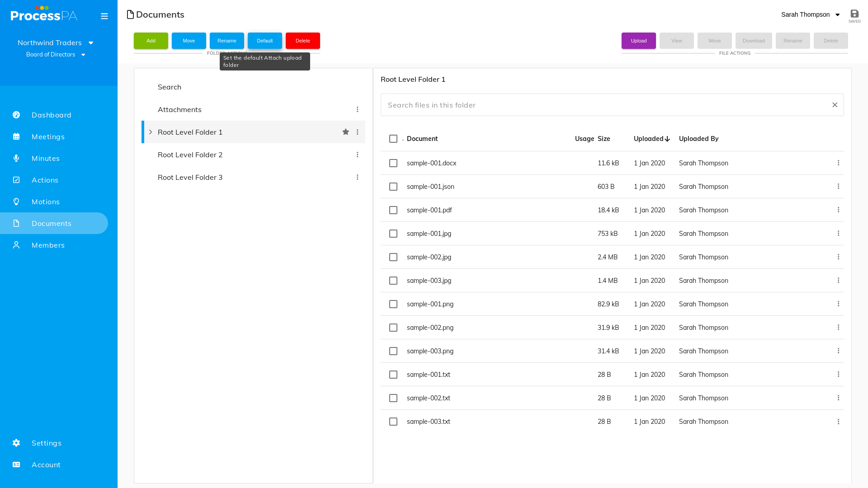
Task: Click the Saved disk icon
Action: click(854, 14)
